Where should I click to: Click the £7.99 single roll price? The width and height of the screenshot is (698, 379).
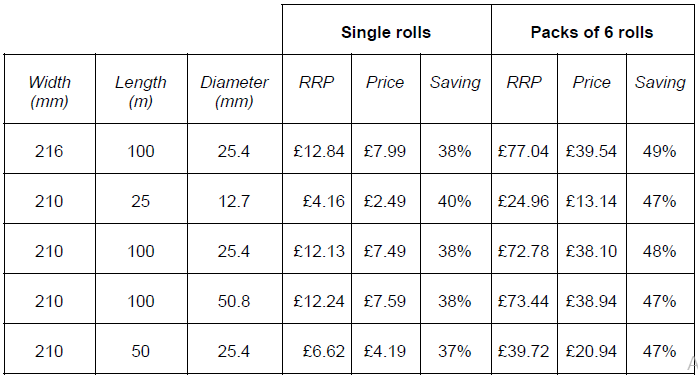[386, 149]
